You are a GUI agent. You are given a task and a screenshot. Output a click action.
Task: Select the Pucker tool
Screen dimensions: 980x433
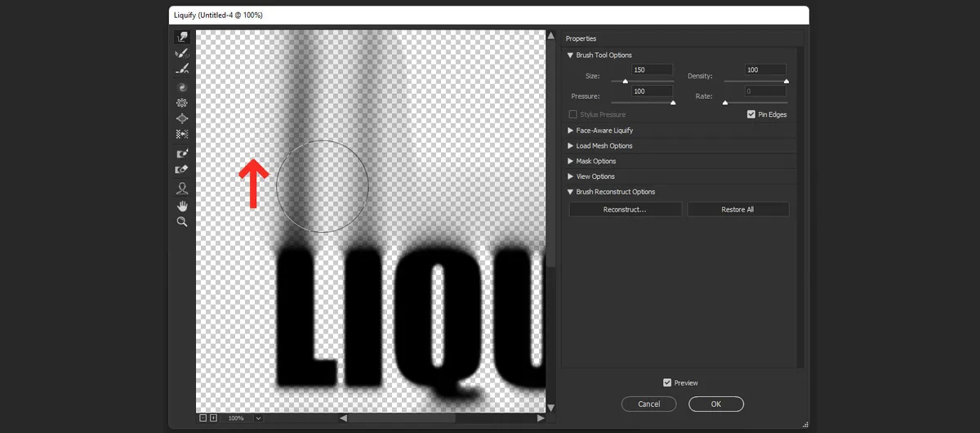(x=182, y=103)
